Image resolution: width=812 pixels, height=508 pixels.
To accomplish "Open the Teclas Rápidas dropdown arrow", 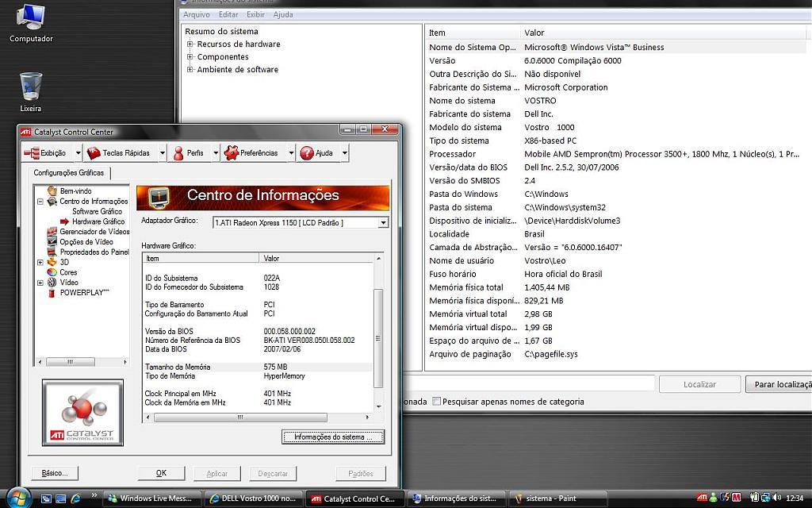I will [163, 153].
